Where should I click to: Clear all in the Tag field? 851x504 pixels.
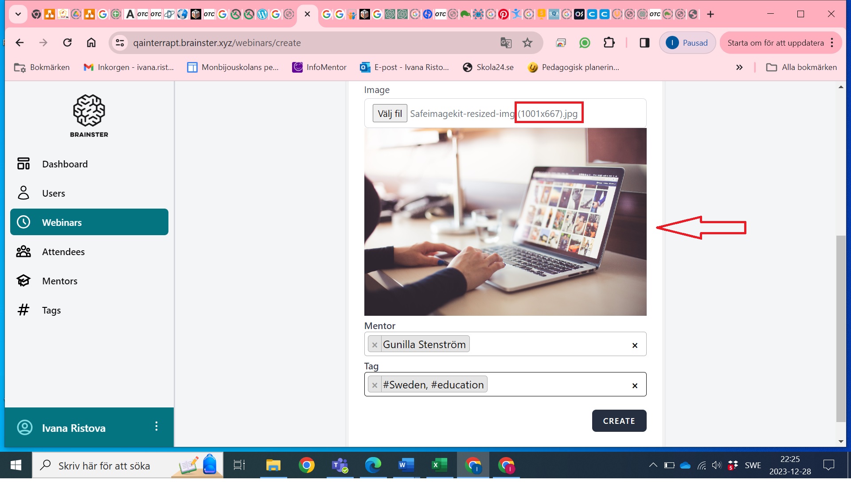pyautogui.click(x=635, y=385)
